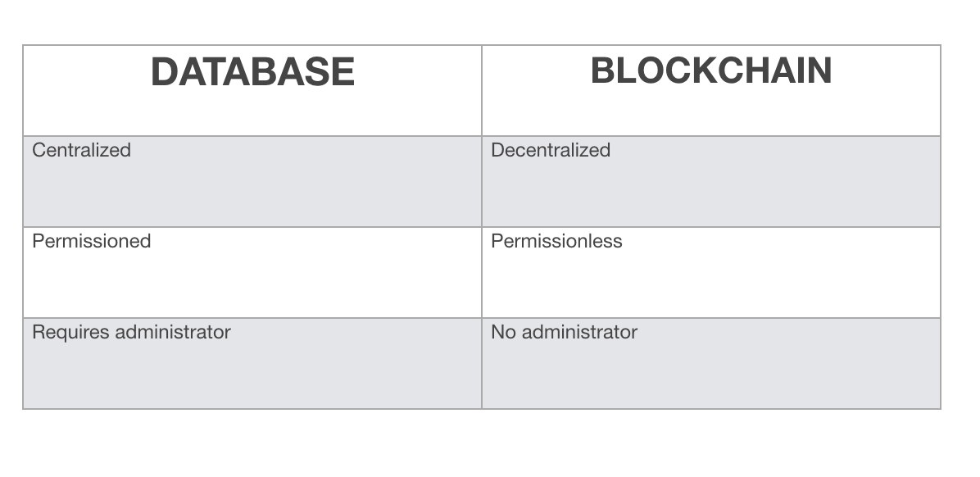Click the final E of DATABASE

(x=344, y=72)
